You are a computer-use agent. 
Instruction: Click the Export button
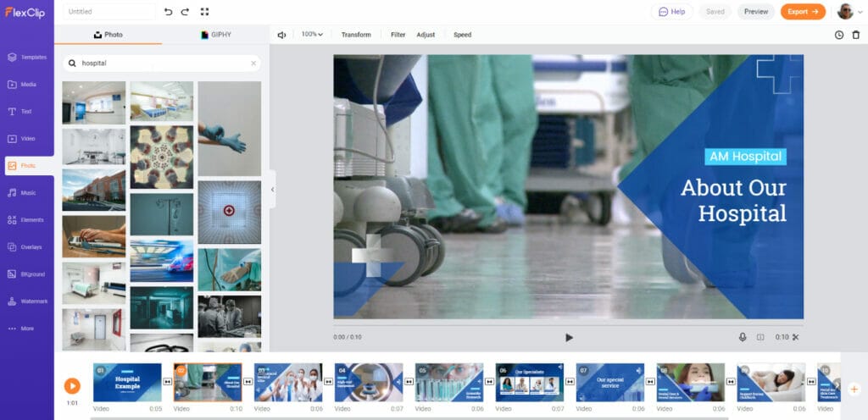click(803, 12)
